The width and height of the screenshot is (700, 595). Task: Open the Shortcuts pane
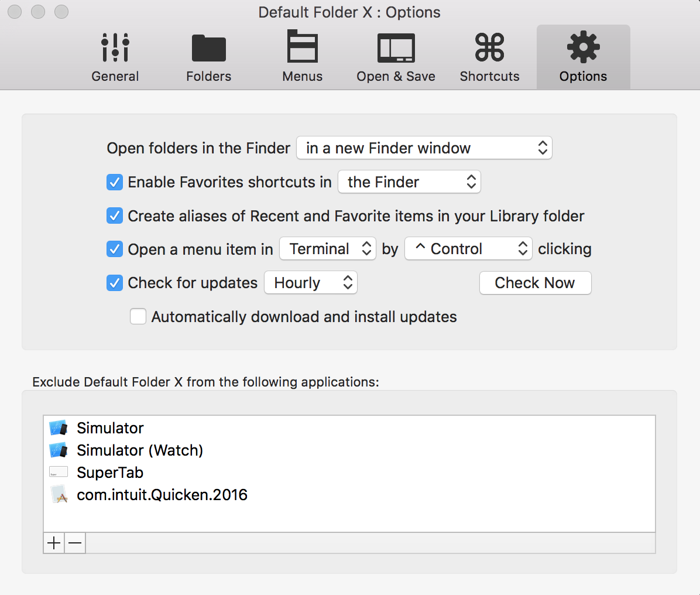tap(490, 57)
